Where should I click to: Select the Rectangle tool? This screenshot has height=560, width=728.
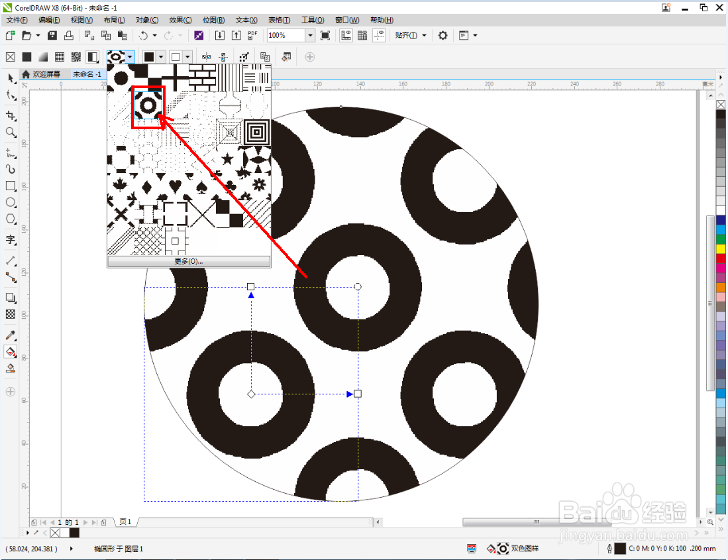coord(10,186)
